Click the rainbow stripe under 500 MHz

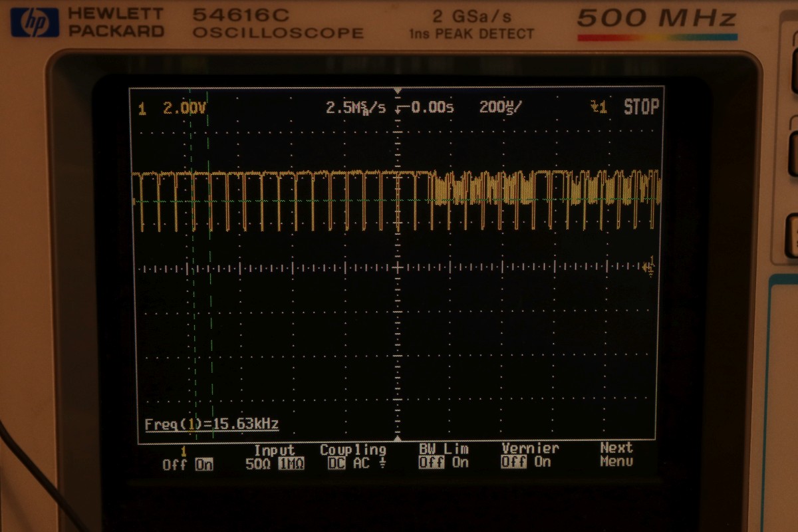pyautogui.click(x=657, y=37)
